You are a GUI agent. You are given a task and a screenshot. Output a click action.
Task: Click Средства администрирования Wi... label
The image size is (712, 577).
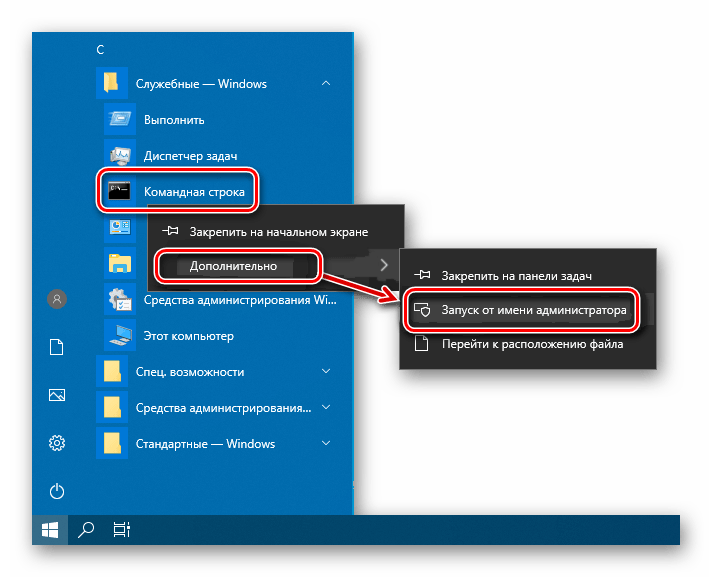240,300
